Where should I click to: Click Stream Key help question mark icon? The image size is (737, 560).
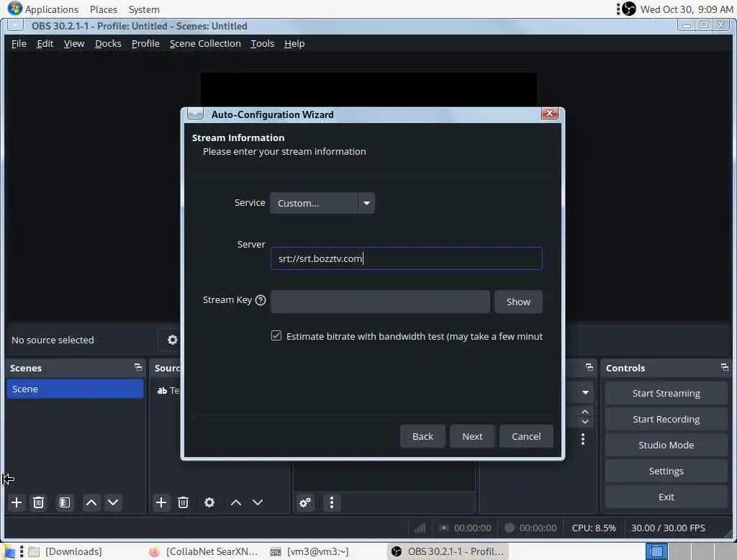[x=261, y=300]
